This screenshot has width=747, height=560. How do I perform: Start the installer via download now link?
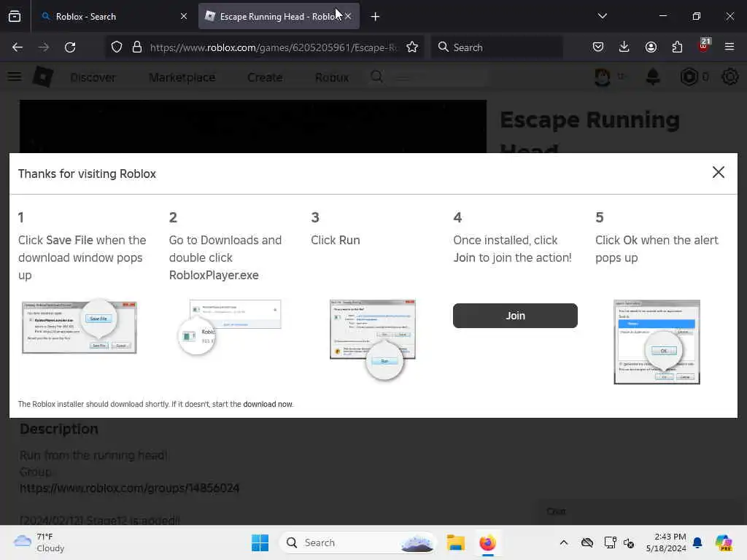(x=268, y=404)
